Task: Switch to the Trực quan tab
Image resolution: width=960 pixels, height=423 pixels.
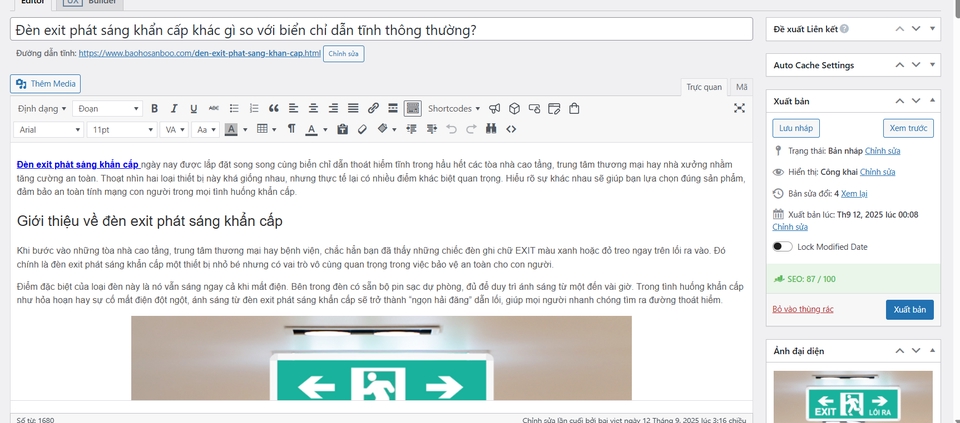Action: click(x=704, y=87)
